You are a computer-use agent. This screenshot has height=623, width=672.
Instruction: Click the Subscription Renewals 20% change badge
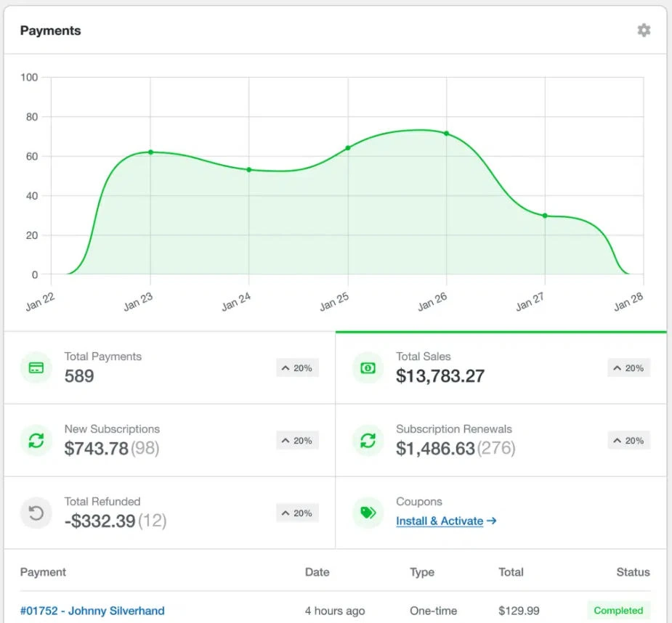pyautogui.click(x=628, y=440)
